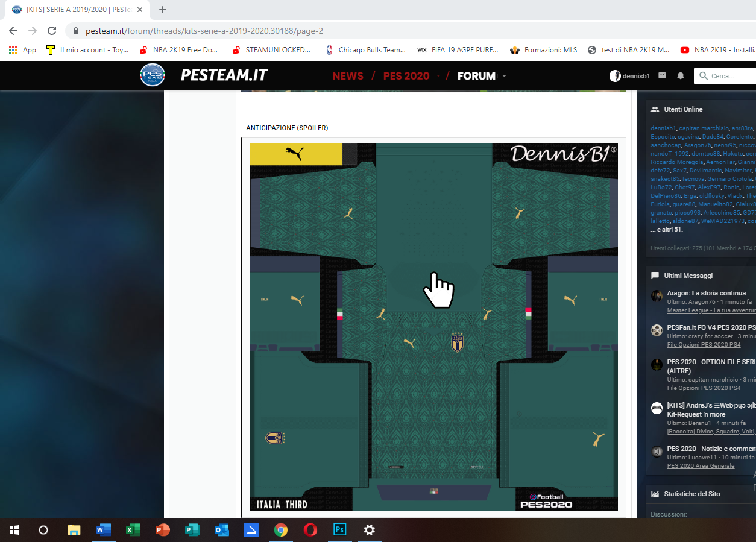Launch PowerPoint from the taskbar
Image resolution: width=756 pixels, height=542 pixels.
click(162, 530)
